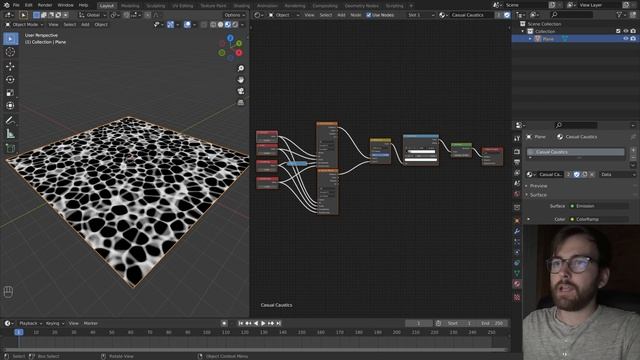The image size is (640, 360).
Task: Jump to the timeline end frame
Action: tap(279, 323)
